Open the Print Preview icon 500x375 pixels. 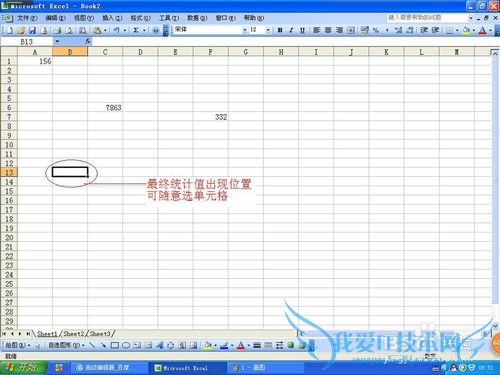(x=69, y=30)
